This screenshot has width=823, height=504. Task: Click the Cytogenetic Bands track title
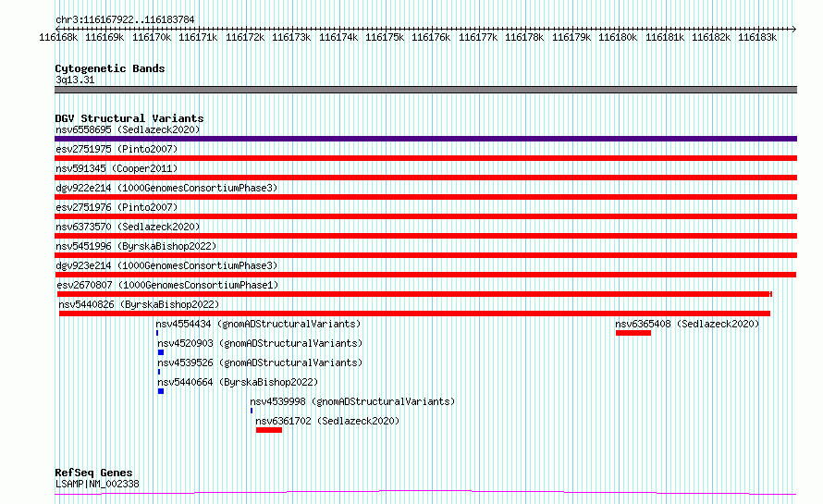pyautogui.click(x=110, y=68)
